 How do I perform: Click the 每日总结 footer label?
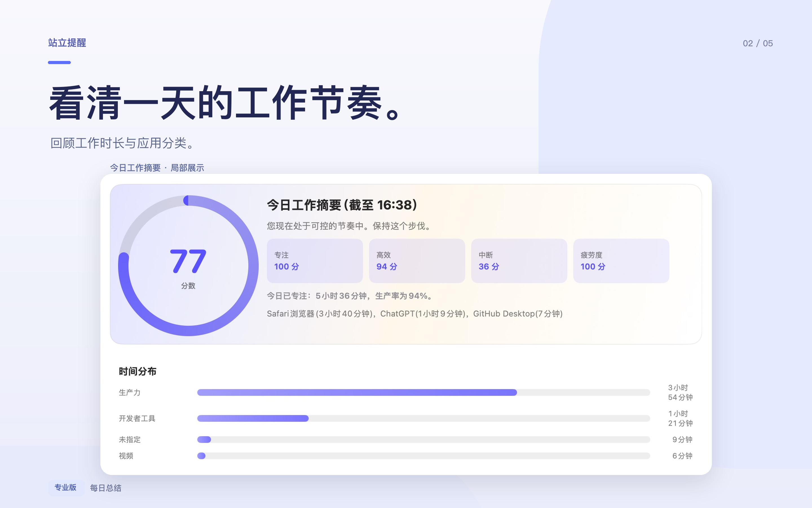(105, 488)
